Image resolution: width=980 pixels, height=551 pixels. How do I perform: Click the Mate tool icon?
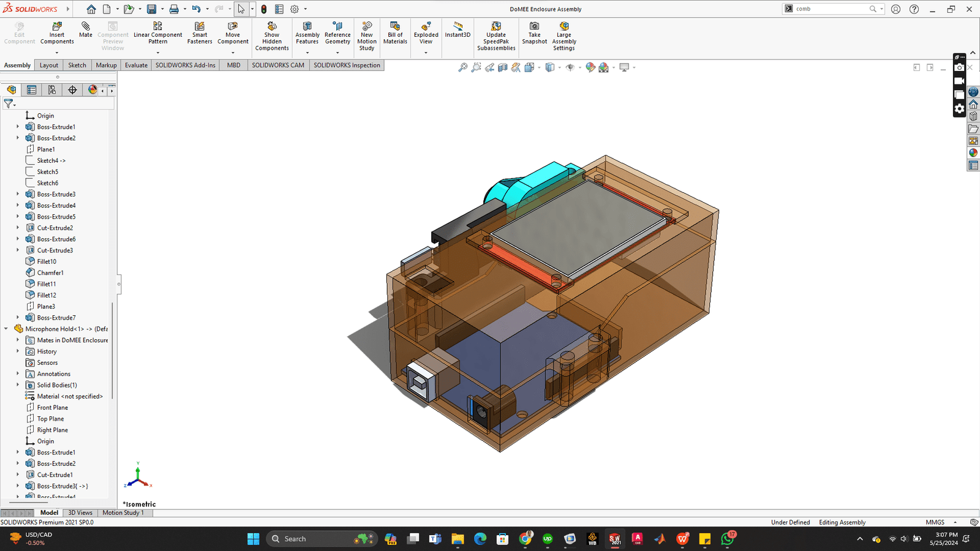click(86, 30)
